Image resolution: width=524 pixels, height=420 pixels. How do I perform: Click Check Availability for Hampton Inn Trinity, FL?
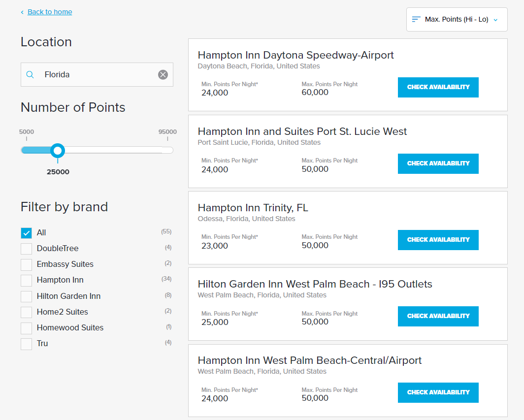pos(438,240)
